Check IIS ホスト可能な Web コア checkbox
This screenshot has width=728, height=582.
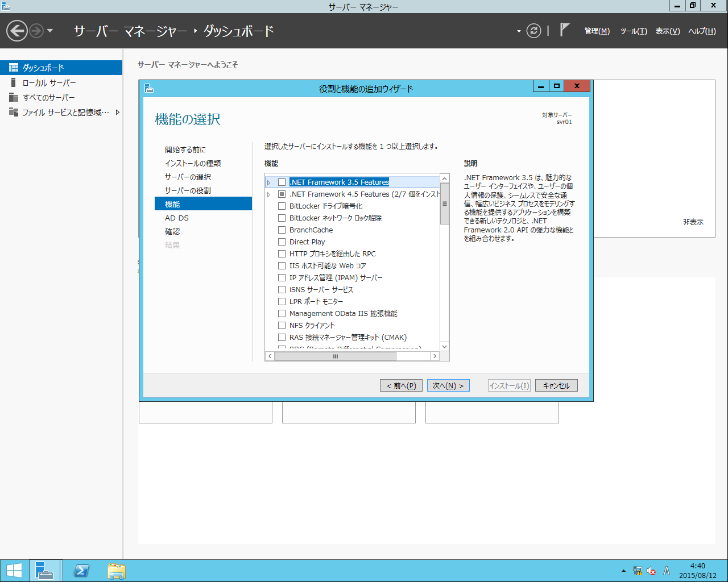[x=282, y=265]
